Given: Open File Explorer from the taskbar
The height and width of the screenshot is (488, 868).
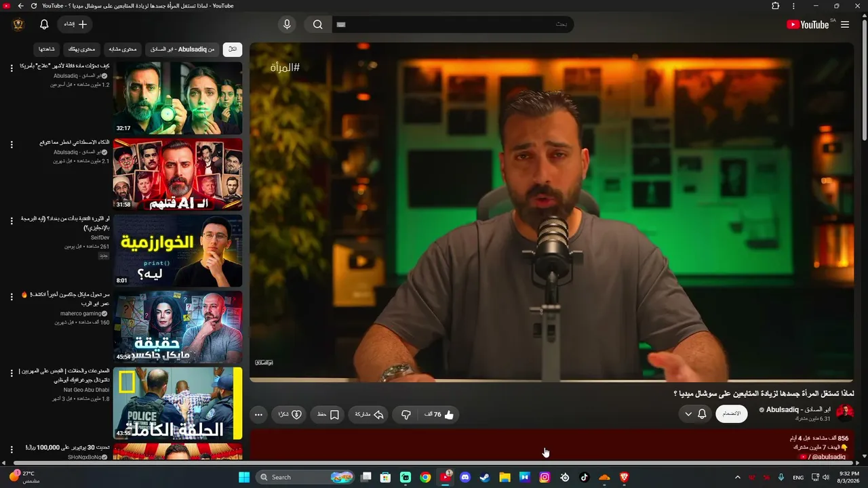Looking at the screenshot, I should pos(505,477).
